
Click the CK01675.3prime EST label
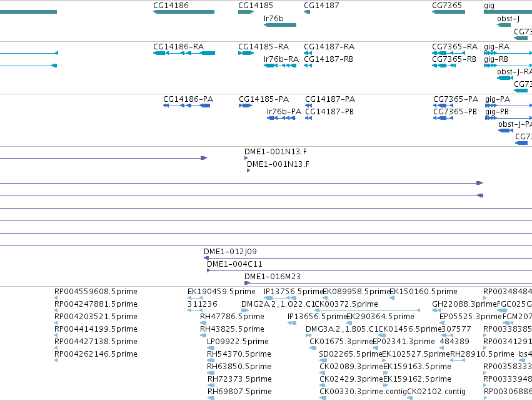pyautogui.click(x=341, y=342)
